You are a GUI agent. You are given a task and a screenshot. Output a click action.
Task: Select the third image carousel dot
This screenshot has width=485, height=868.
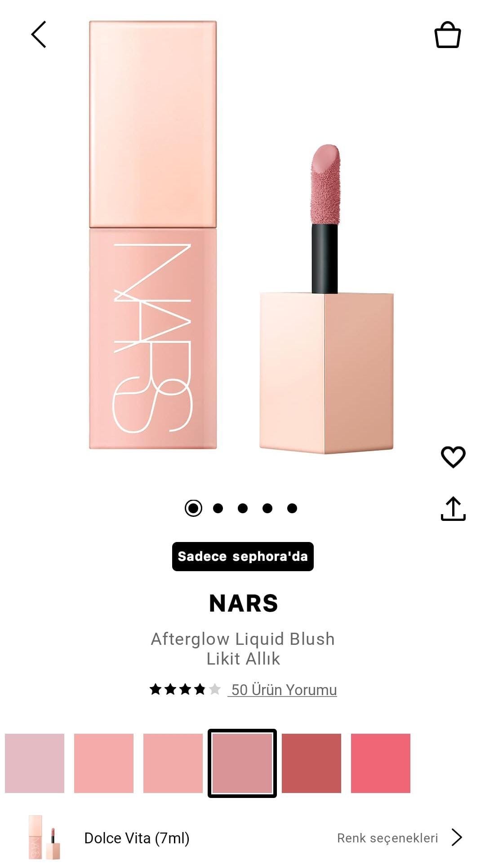[x=243, y=508]
